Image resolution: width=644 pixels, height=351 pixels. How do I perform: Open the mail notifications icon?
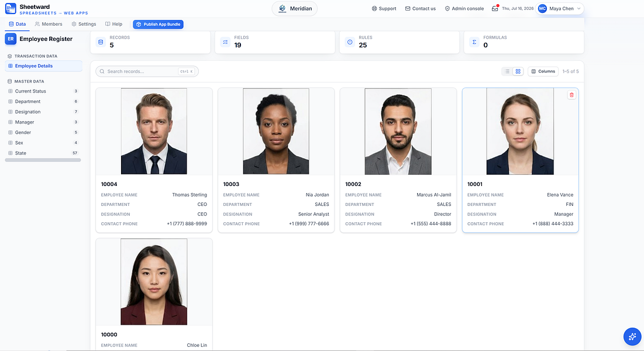(495, 8)
